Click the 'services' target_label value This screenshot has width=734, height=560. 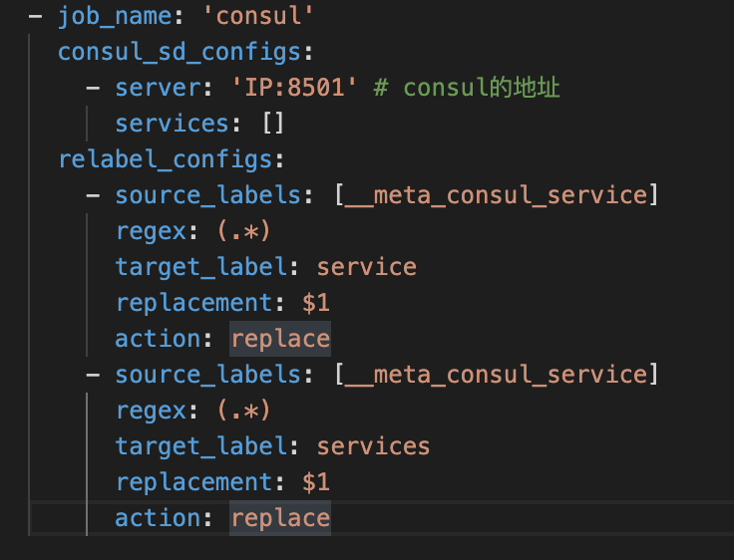coord(373,446)
